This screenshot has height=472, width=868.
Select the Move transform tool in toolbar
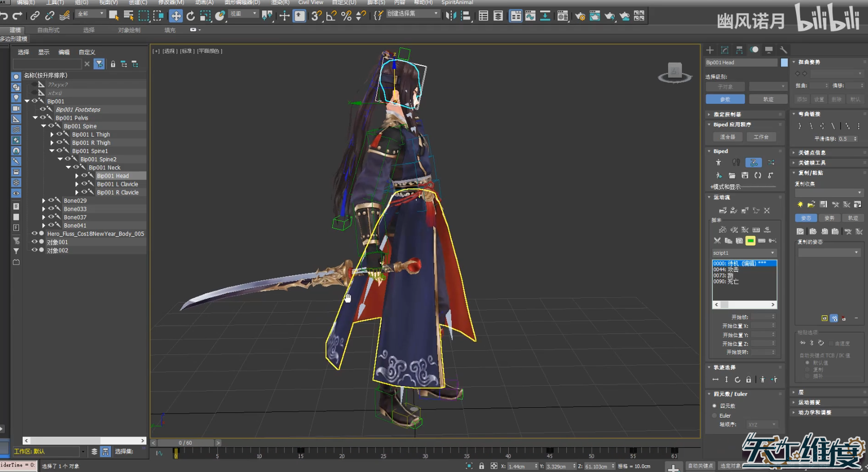tap(176, 16)
